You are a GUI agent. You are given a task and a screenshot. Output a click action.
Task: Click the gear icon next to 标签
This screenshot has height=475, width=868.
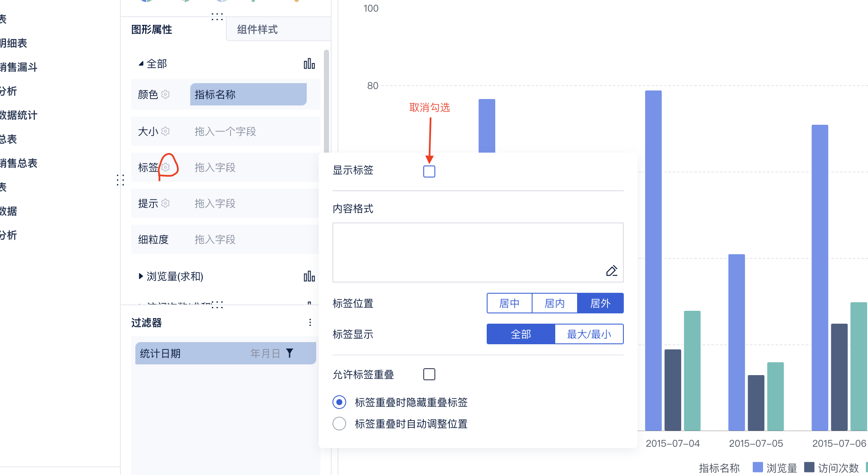pyautogui.click(x=166, y=167)
